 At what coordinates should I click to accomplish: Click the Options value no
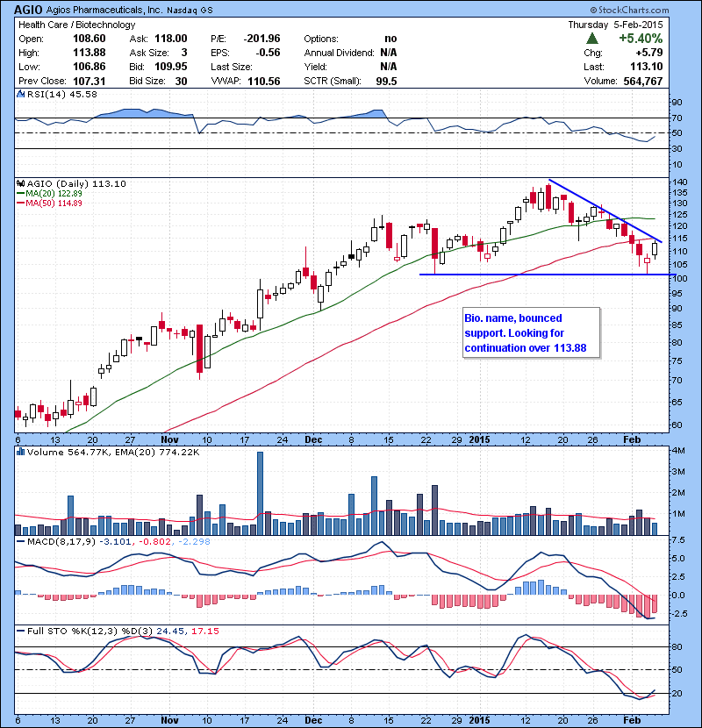click(x=390, y=39)
